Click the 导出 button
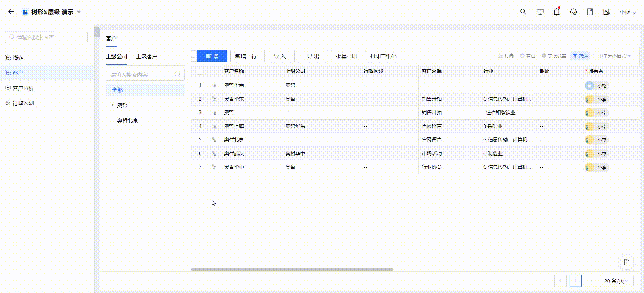The image size is (644, 293). 313,56
